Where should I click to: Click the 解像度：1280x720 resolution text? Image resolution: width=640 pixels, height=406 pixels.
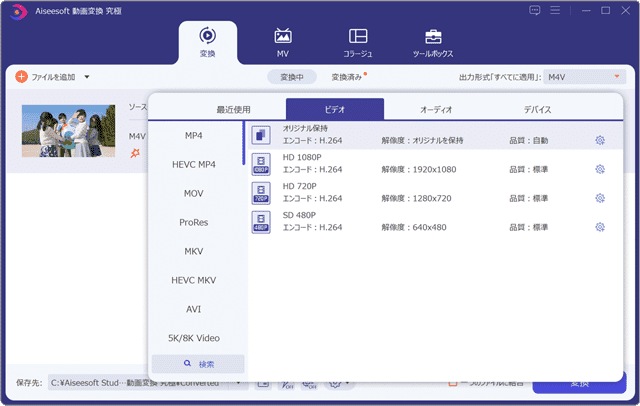416,198
